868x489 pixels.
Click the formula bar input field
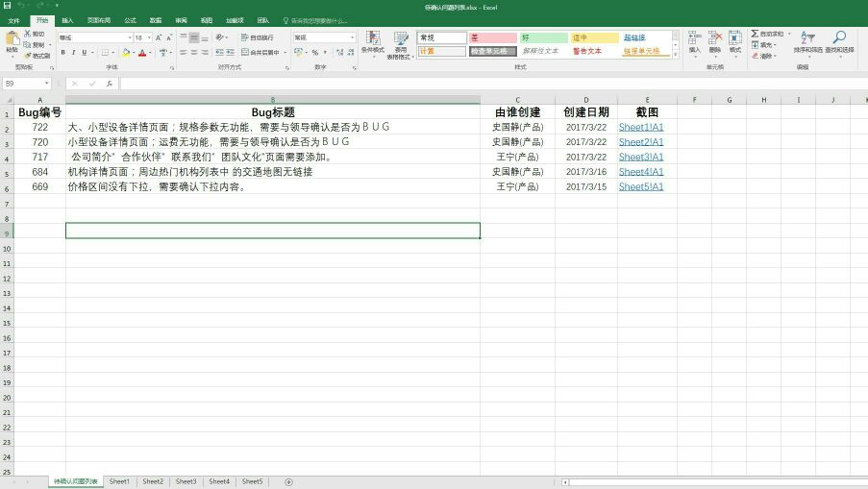click(x=481, y=84)
